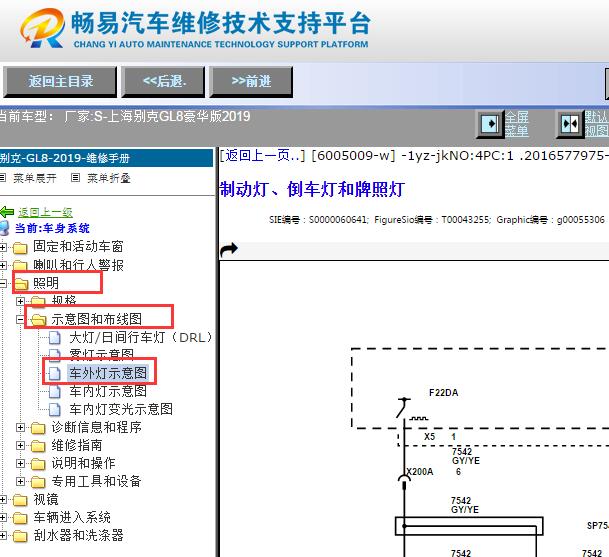Open the 车内灯变光示意图 tree entry

121,409
